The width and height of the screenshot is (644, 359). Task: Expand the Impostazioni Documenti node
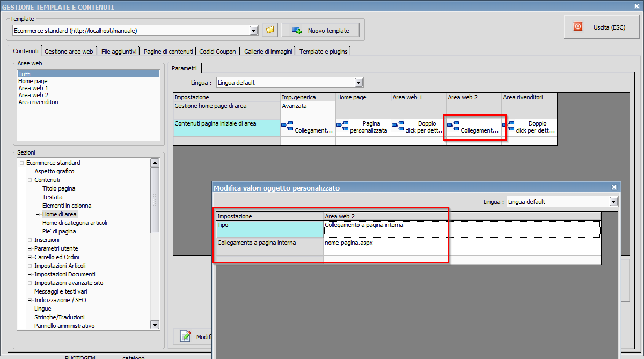click(30, 274)
